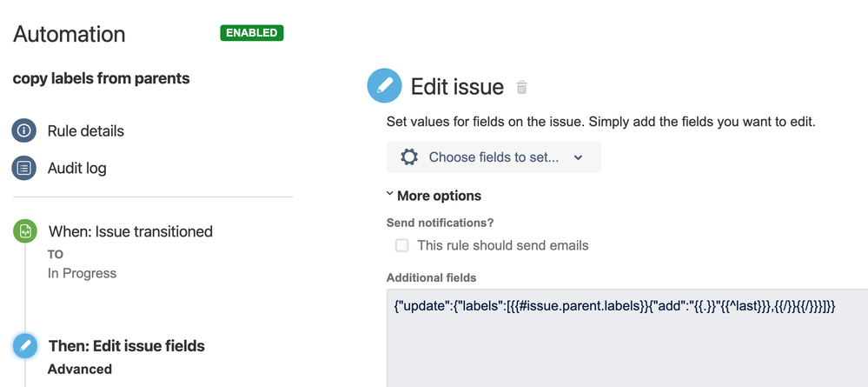Click the large Edit issue pencil icon
The width and height of the screenshot is (868, 387).
(x=384, y=85)
